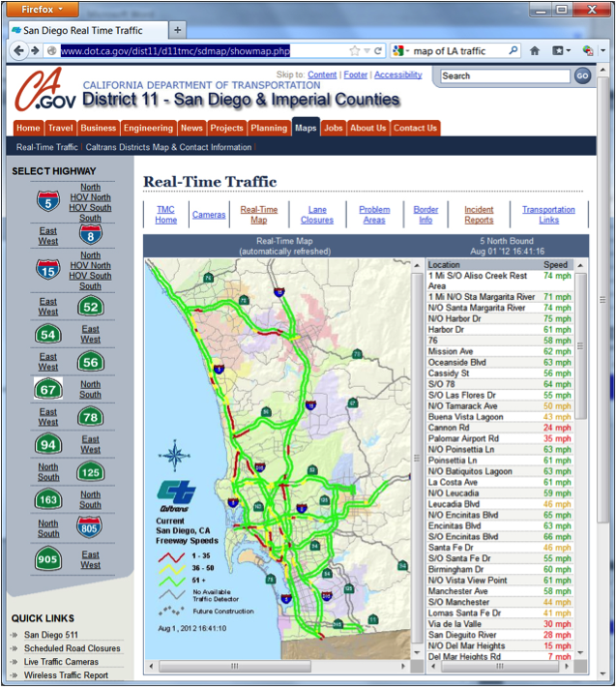Screen dimensions: 616x687
Task: Select HOV North for Interstate 15
Action: point(90,265)
